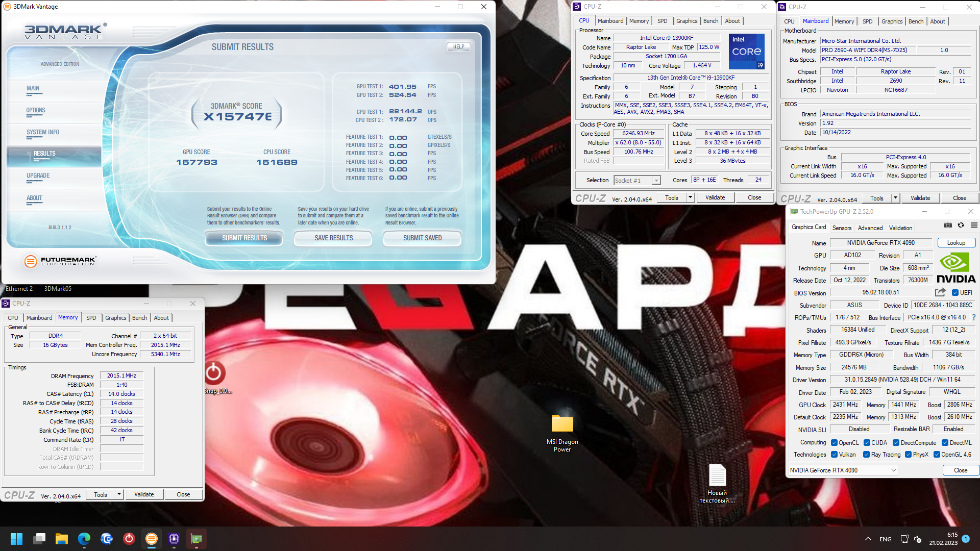Toggle the PhysX checkbox

(x=908, y=455)
